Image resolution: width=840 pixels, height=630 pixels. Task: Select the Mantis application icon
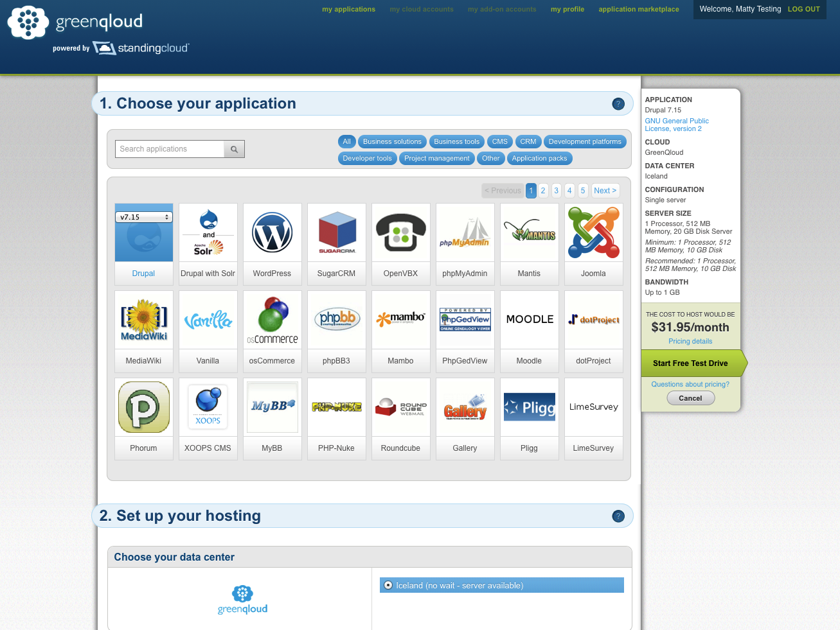pos(530,232)
